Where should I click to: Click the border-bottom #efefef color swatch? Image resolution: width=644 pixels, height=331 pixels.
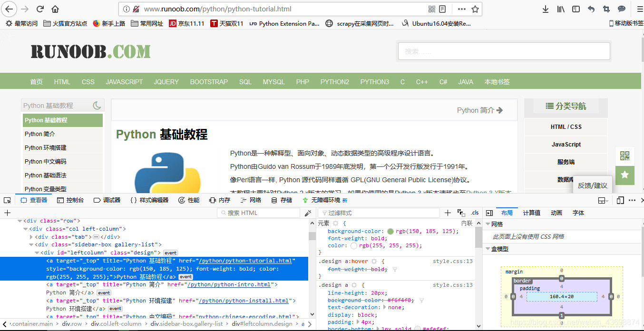tap(417, 329)
